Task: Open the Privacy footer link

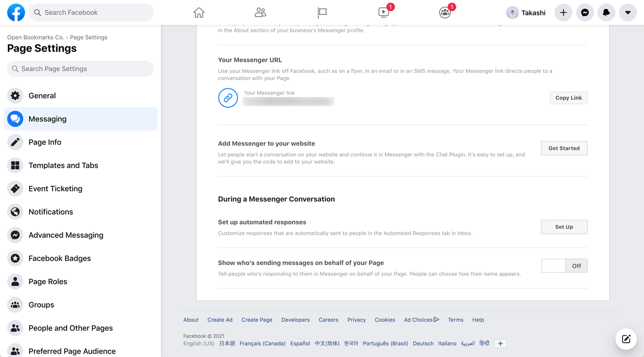Action: (356, 320)
